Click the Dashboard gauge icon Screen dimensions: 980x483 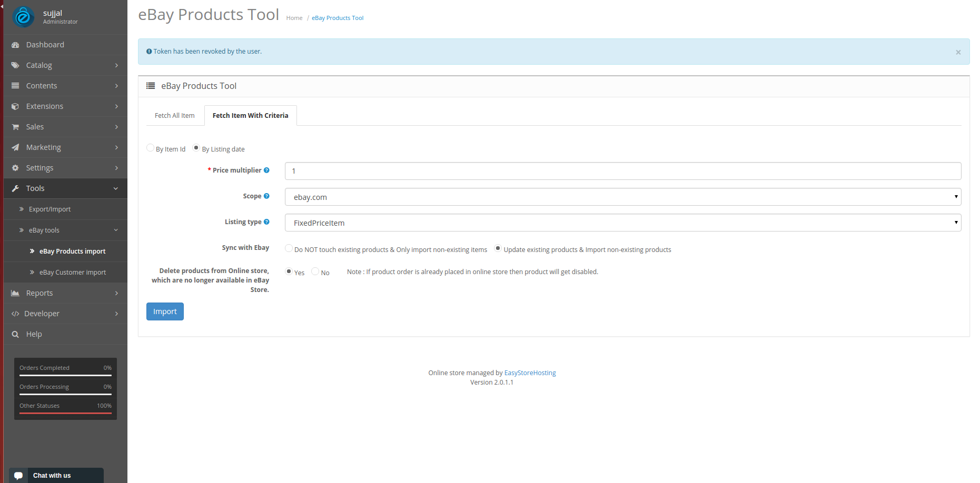coord(15,45)
